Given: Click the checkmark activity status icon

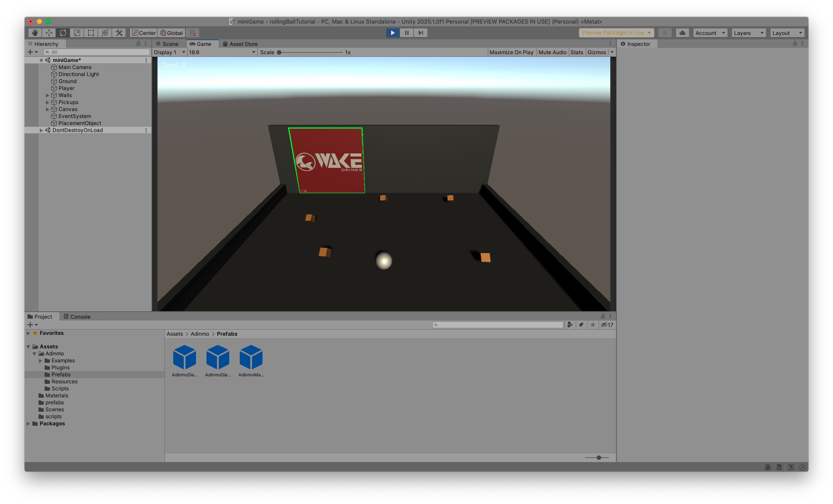Looking at the screenshot, I should (802, 467).
